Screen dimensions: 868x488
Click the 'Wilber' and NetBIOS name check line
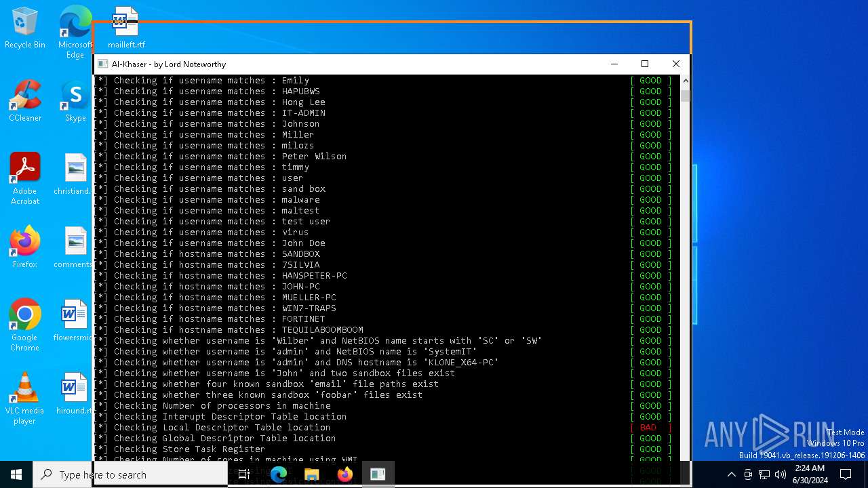(x=318, y=341)
